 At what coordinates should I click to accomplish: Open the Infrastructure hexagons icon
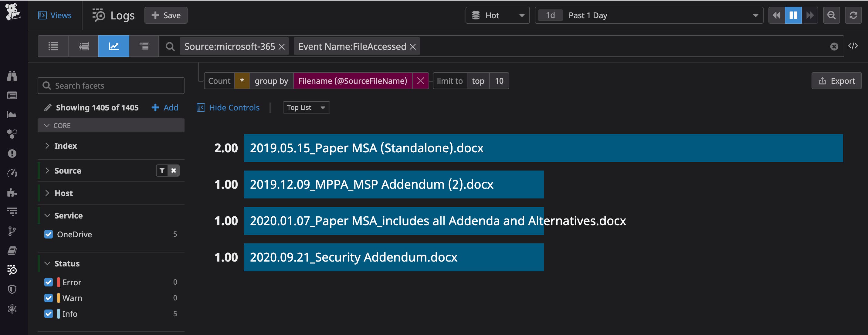(x=12, y=134)
